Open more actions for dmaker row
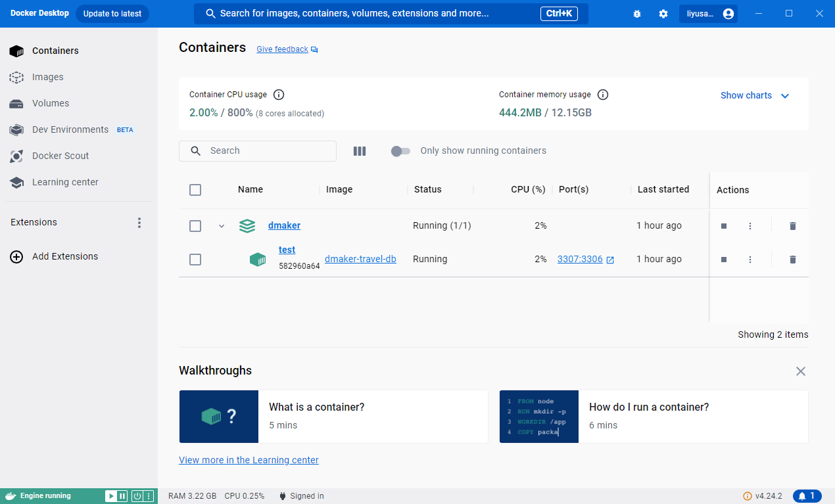This screenshot has width=835, height=504. pyautogui.click(x=750, y=226)
